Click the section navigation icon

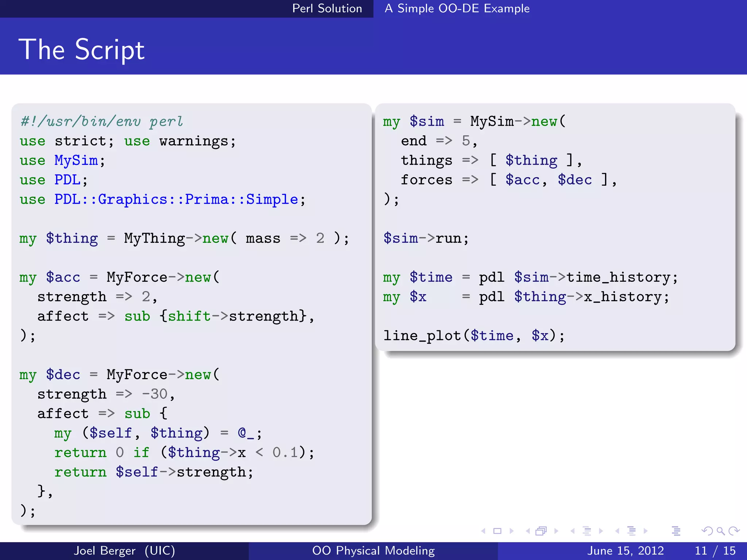[632, 531]
